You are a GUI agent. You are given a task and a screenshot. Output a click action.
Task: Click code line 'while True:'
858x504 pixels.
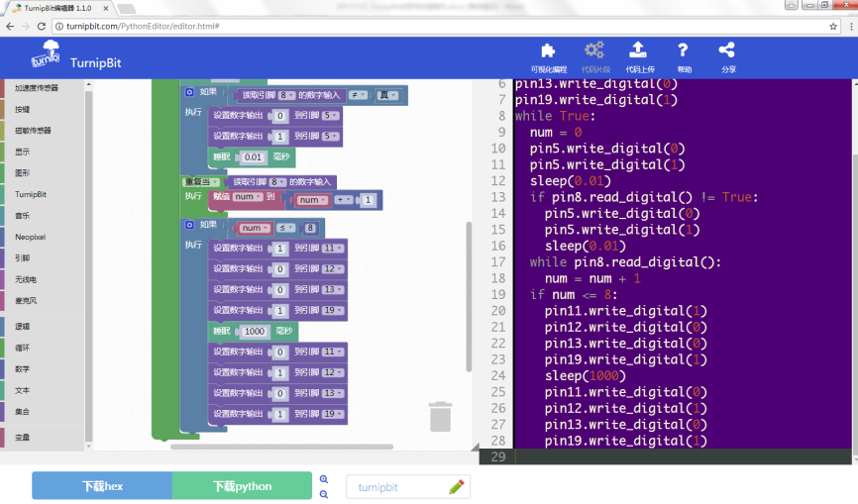[555, 116]
